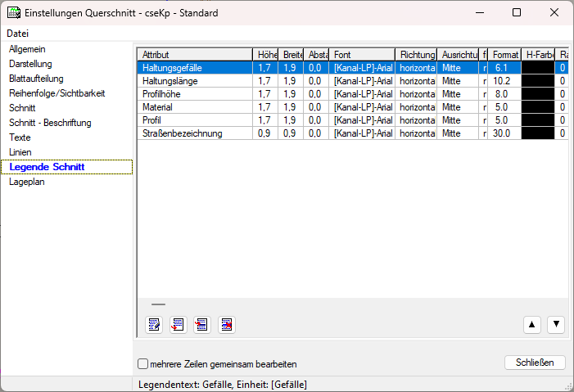Switch to Schnitt - Beschriftung section
This screenshot has height=392, width=574.
50,123
